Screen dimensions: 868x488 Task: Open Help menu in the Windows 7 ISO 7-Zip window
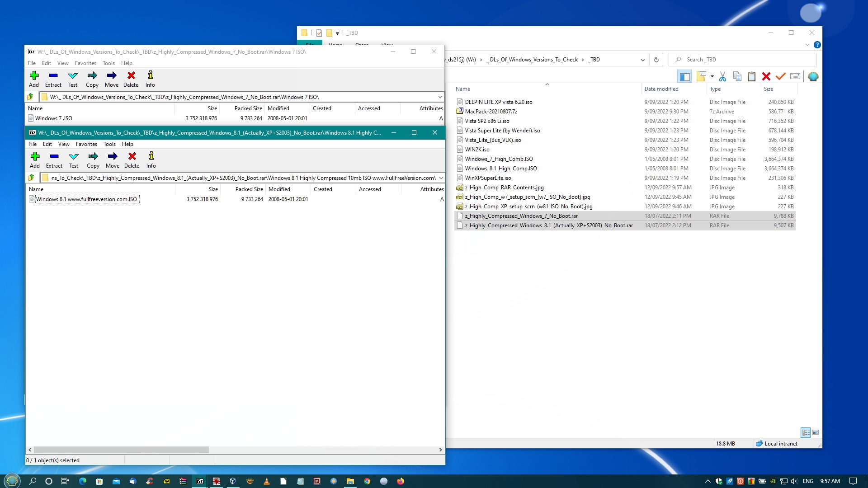127,63
